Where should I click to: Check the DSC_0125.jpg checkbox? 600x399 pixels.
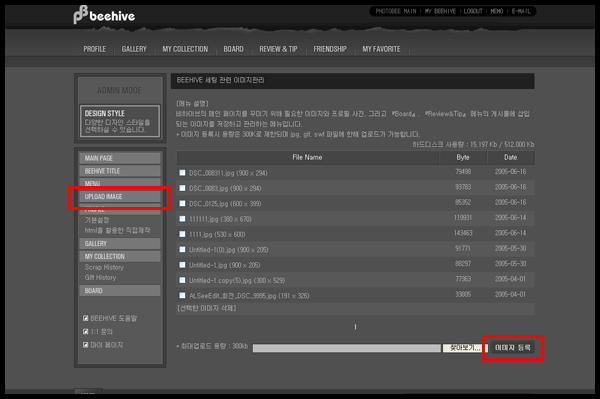(182, 203)
